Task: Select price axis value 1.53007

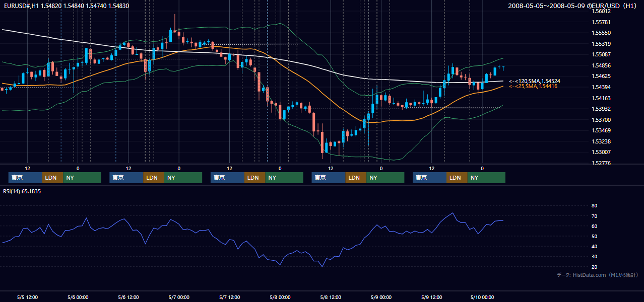Action: tap(601, 153)
